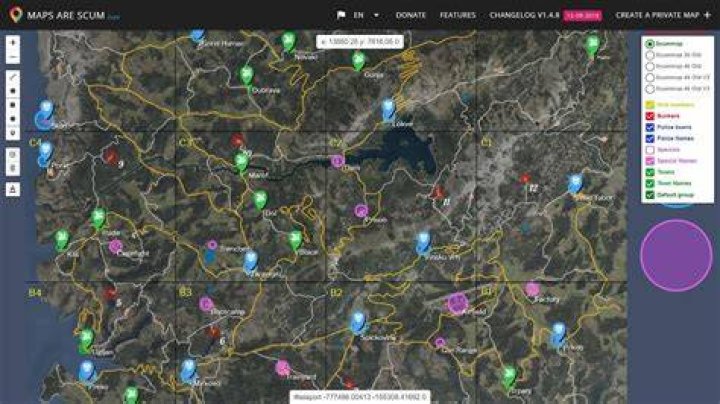
Task: Select the draw polygon tool
Action: [x=13, y=91]
